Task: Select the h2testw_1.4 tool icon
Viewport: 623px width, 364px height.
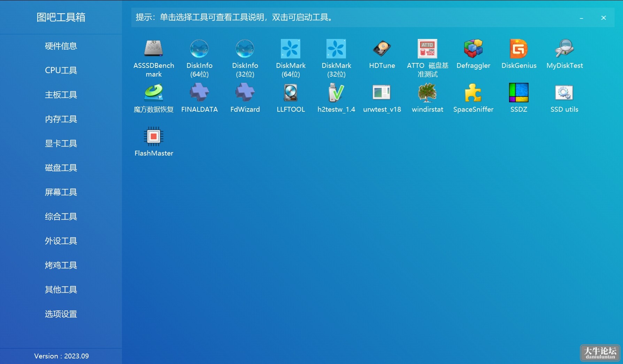Action: 336,93
